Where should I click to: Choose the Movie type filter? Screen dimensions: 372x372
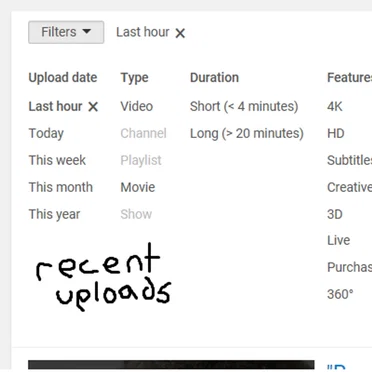tap(138, 187)
